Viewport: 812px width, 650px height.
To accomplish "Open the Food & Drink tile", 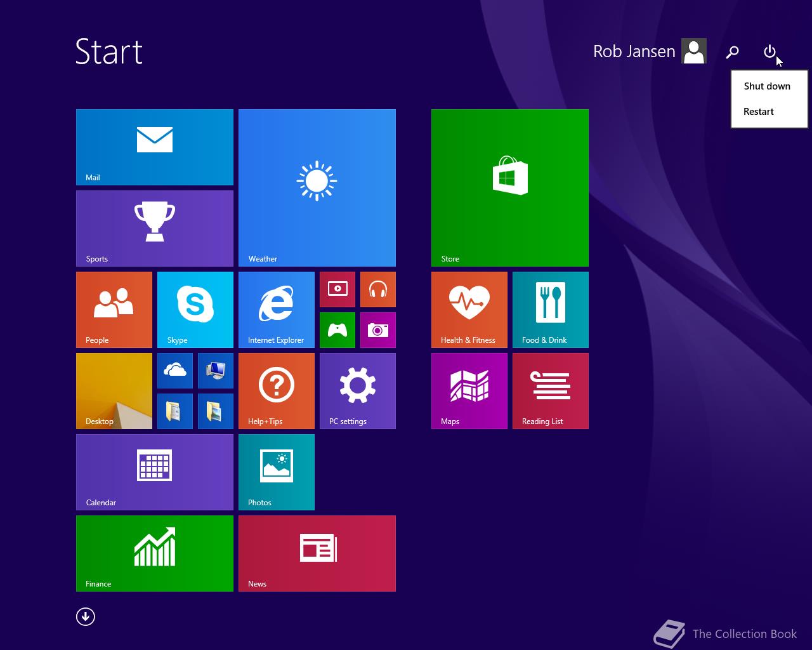I will coord(551,310).
